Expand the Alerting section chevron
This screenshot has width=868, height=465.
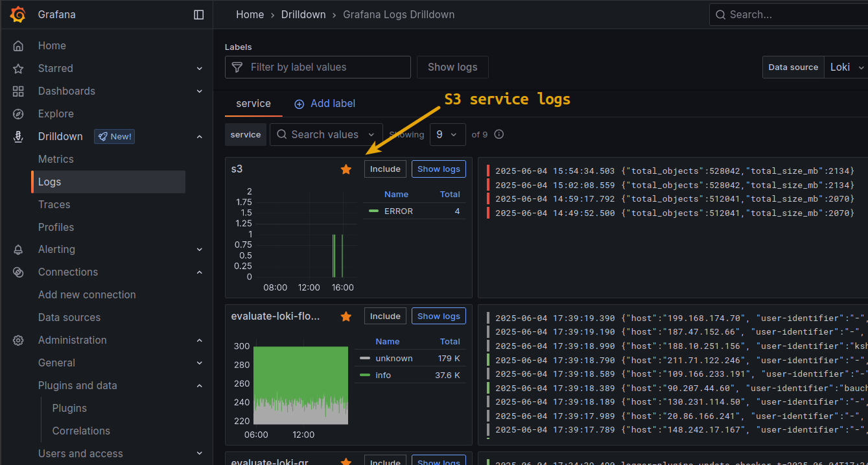(200, 250)
